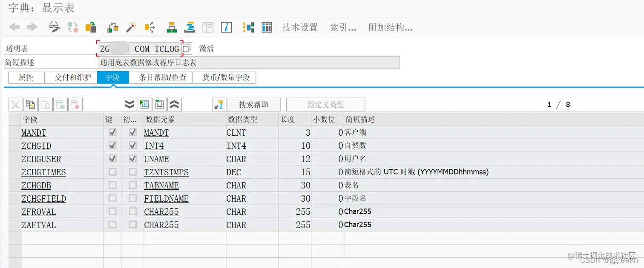Screen dimensions: 644x268
Task: Click the active/inactive toggle circles icon
Action: tap(73, 27)
